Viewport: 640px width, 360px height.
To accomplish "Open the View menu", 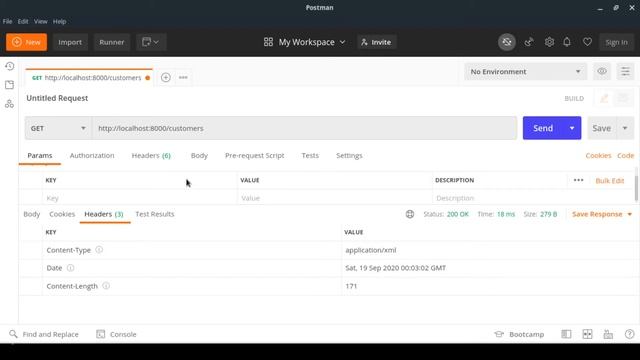I will 40,21.
